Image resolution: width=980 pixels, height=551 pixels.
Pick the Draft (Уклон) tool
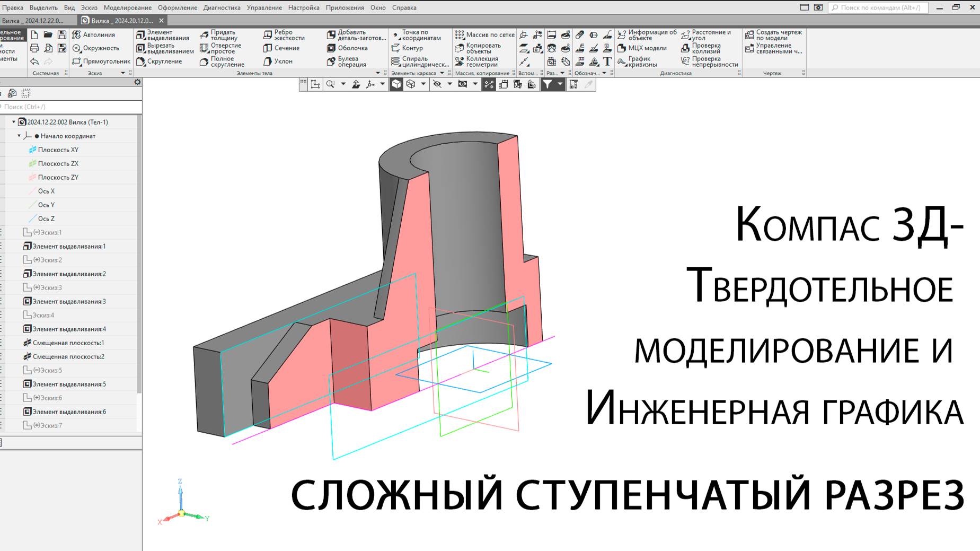(278, 62)
